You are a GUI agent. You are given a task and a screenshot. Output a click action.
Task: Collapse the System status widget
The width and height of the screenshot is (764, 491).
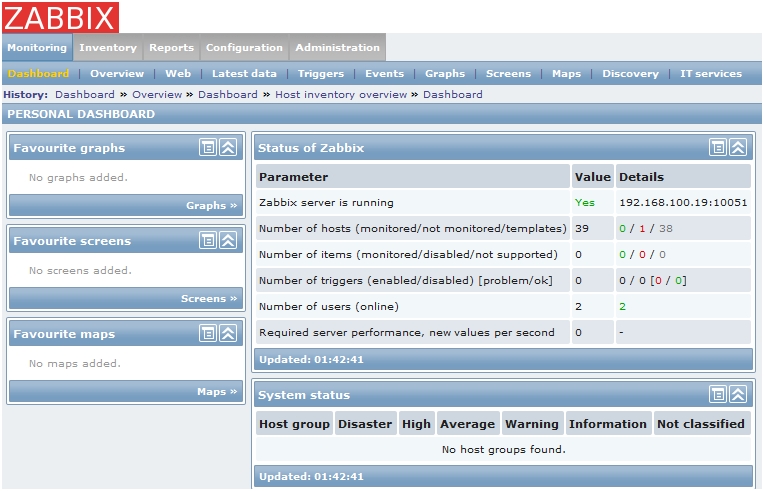[738, 394]
